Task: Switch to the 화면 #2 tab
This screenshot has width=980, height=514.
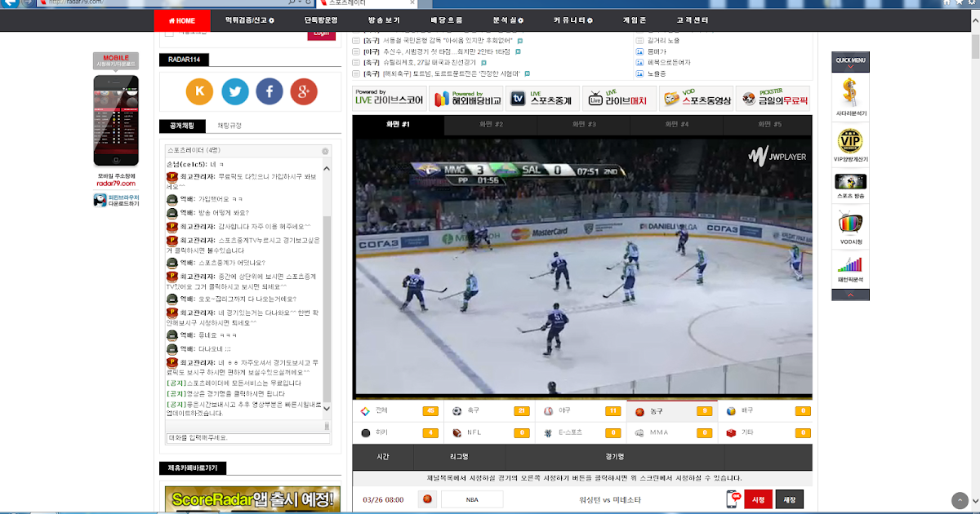Action: click(491, 125)
